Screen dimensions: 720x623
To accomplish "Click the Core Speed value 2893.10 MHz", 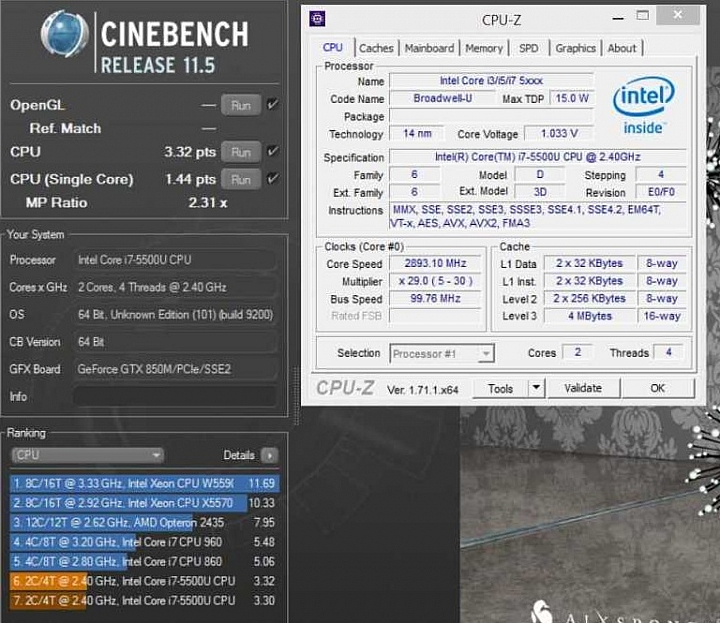I will [x=435, y=263].
